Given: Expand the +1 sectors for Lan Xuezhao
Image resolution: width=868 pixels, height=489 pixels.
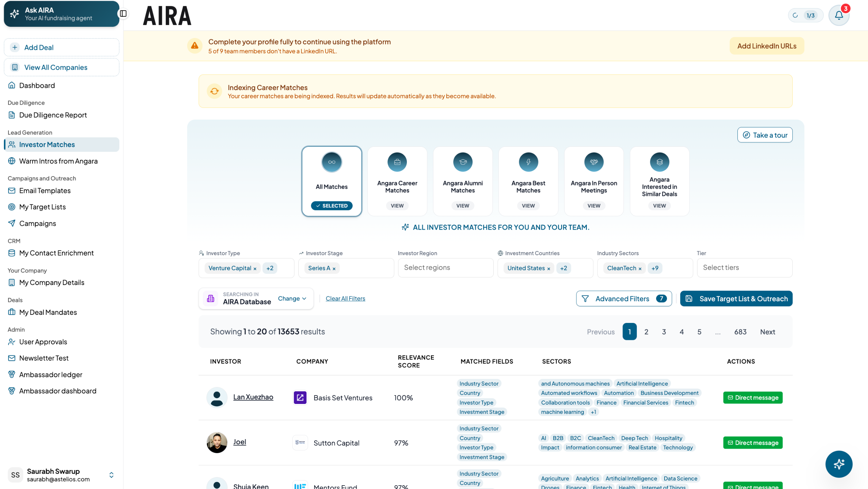Looking at the screenshot, I should click(593, 412).
